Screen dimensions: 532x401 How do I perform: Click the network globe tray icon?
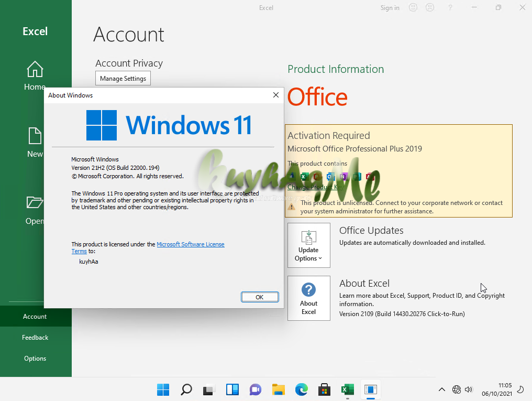[457, 389]
